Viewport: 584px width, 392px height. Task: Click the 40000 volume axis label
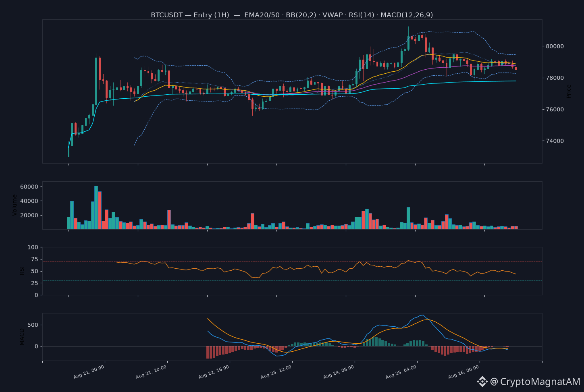point(29,201)
